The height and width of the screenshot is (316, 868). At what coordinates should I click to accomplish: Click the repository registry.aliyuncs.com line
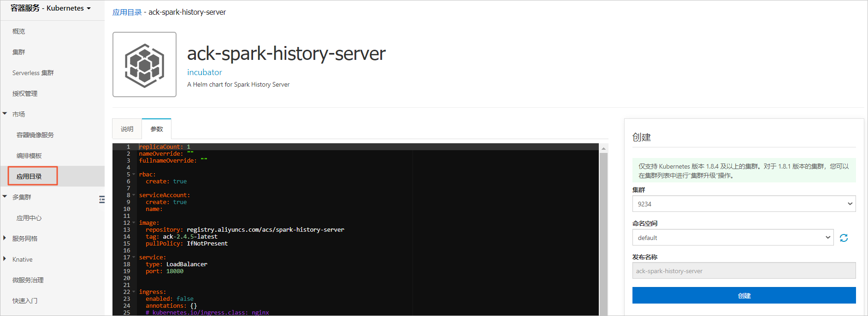245,230
